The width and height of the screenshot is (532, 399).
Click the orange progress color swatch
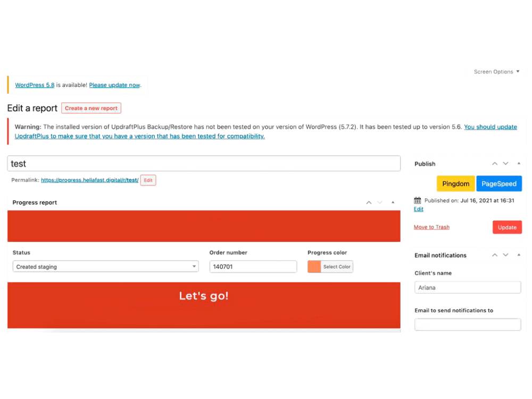(314, 267)
